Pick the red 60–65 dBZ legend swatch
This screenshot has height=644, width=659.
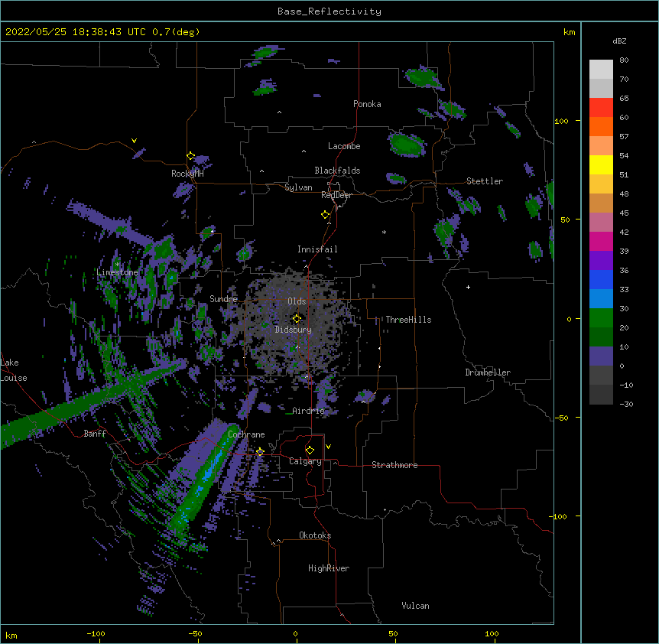[x=601, y=107]
